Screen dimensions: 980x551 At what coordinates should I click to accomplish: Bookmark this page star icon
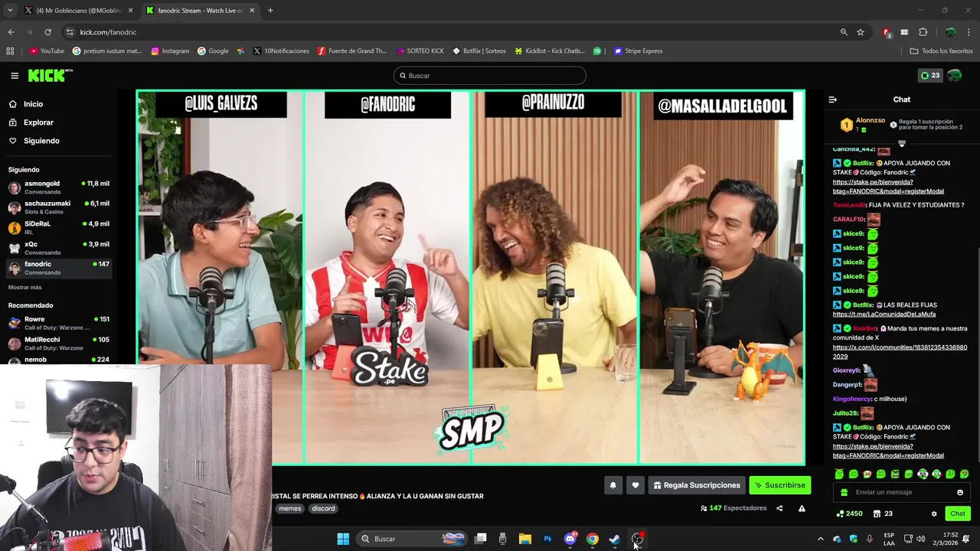861,32
